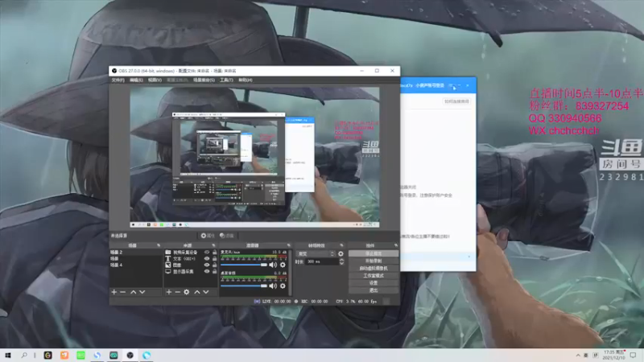Select scene 场景 2 in scene list
This screenshot has height=362, width=644.
(135, 253)
